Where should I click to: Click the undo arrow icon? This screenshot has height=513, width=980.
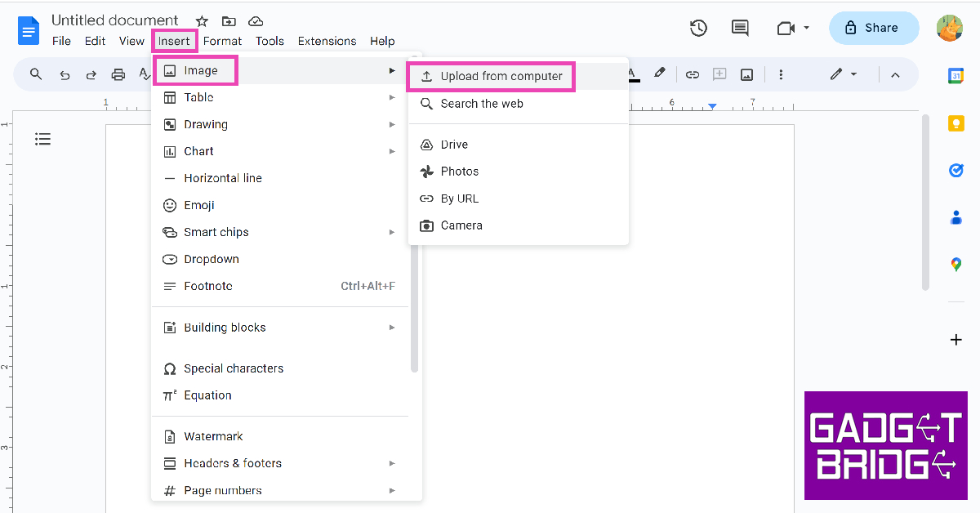65,74
